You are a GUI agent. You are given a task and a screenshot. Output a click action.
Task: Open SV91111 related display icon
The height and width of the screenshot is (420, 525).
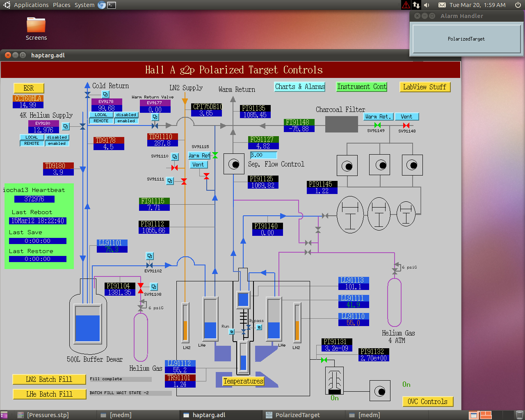tap(170, 180)
